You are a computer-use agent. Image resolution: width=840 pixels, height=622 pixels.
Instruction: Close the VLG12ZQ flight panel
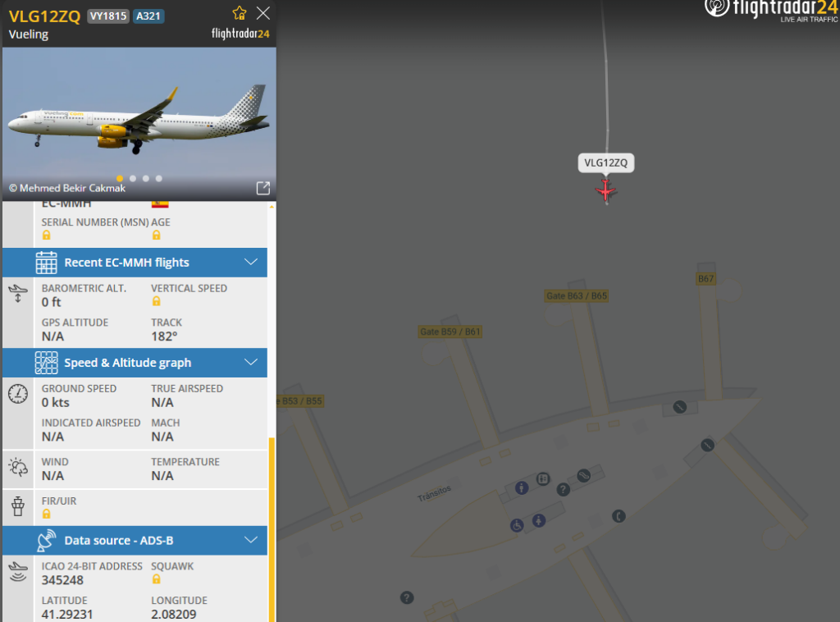click(263, 13)
